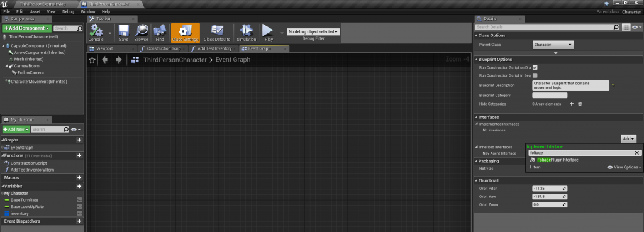The image size is (644, 232).
Task: Click the Compile toolbar icon
Action: coord(96,33)
